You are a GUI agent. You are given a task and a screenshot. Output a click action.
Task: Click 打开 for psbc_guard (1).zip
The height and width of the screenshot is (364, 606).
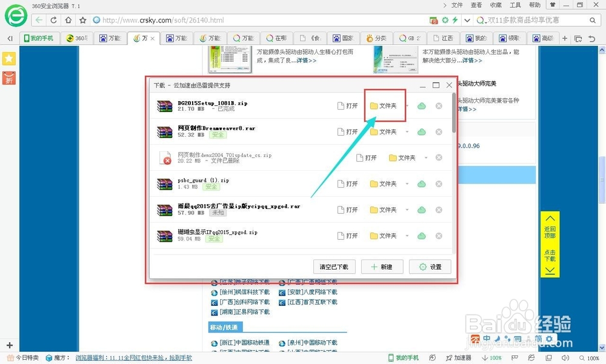(x=347, y=184)
